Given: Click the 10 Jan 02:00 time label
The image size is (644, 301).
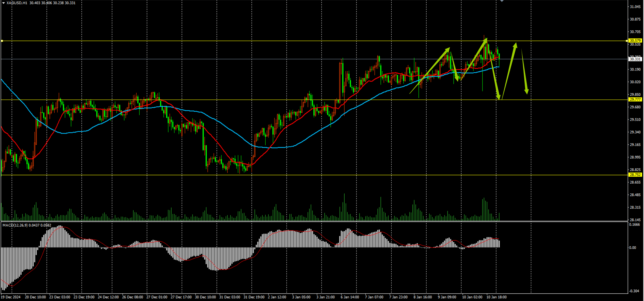Looking at the screenshot, I should (472, 297).
